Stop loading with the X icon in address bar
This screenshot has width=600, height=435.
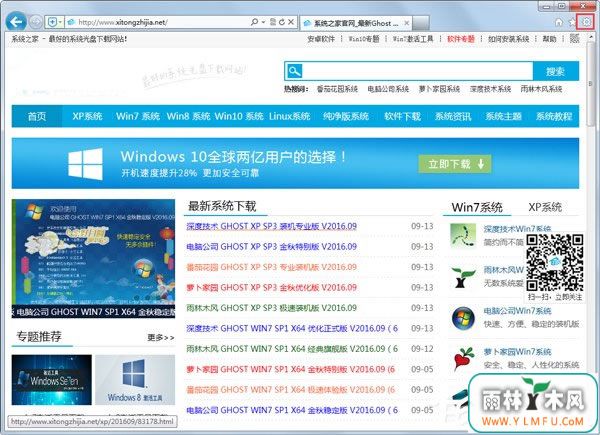[291, 22]
